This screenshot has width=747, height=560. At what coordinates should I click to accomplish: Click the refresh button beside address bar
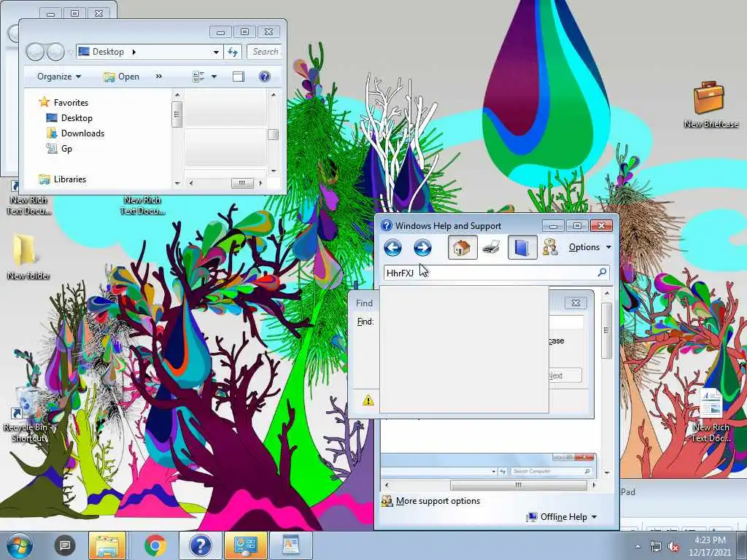click(x=233, y=52)
